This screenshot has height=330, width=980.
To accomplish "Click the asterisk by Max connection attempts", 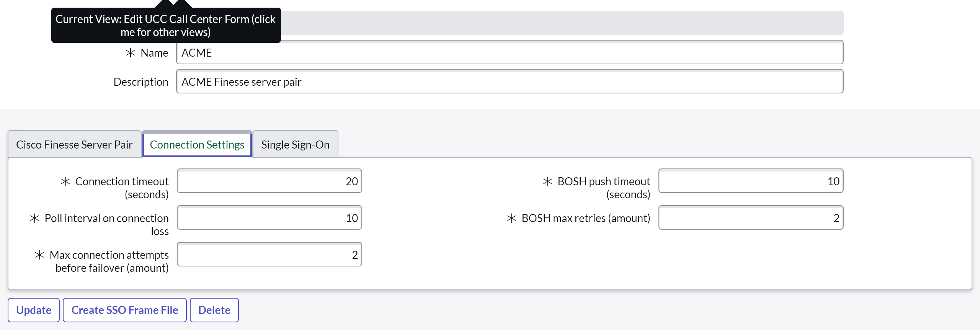I will point(40,255).
